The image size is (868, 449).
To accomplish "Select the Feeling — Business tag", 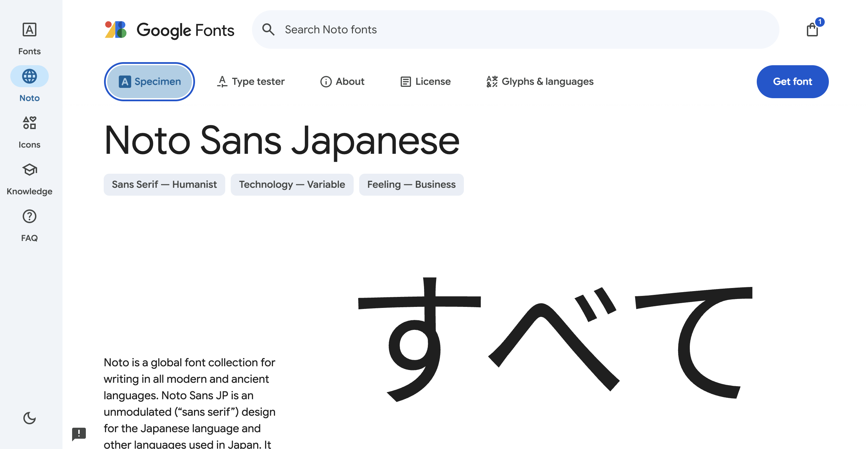I will pos(411,185).
